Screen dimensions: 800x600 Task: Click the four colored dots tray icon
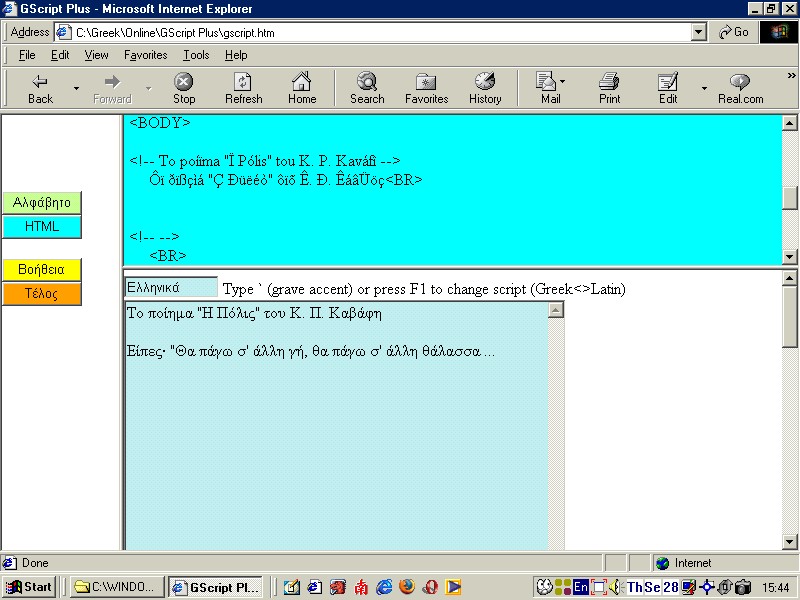pos(563,587)
